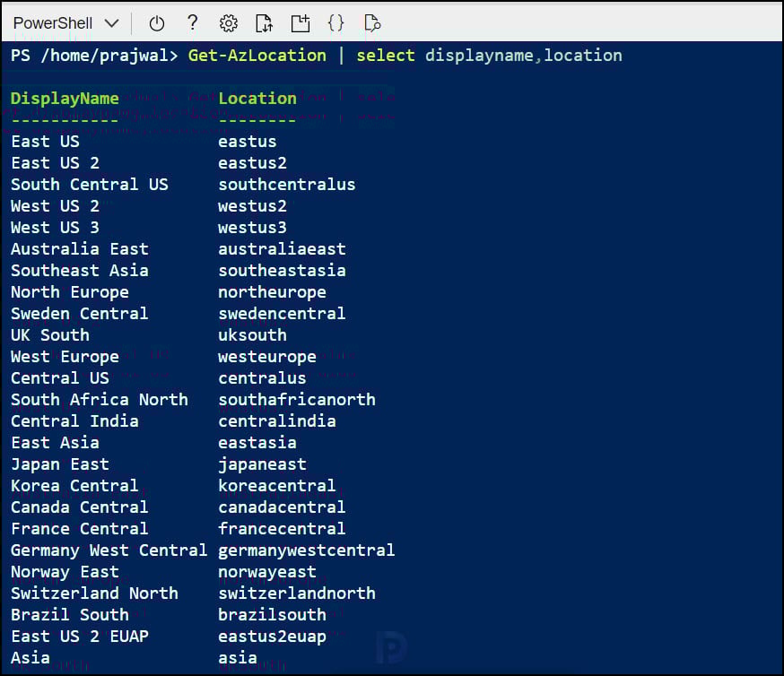Click the 'East US' display name
The width and height of the screenshot is (784, 676).
coord(45,142)
